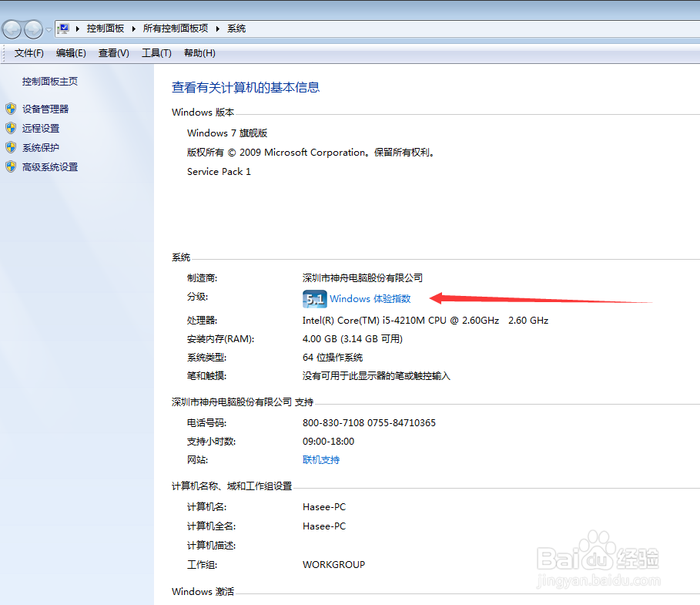Click the computer icon in address bar
700x605 pixels.
click(x=64, y=29)
